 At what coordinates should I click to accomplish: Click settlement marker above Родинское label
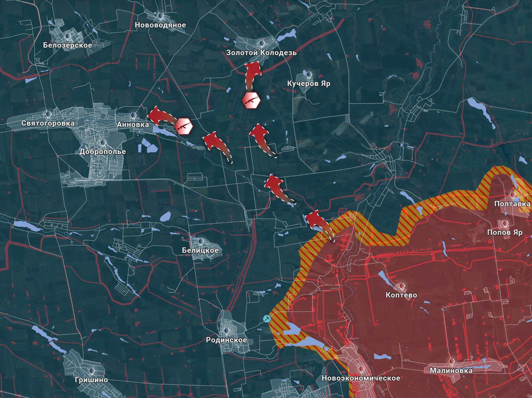click(227, 331)
